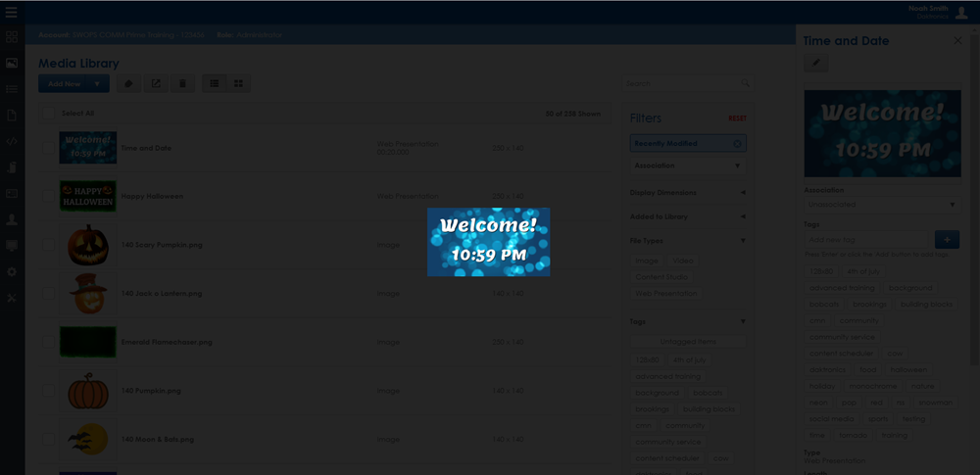Tick the checkbox for 140 Pumpkin.png
This screenshot has height=475, width=980.
pos(48,391)
